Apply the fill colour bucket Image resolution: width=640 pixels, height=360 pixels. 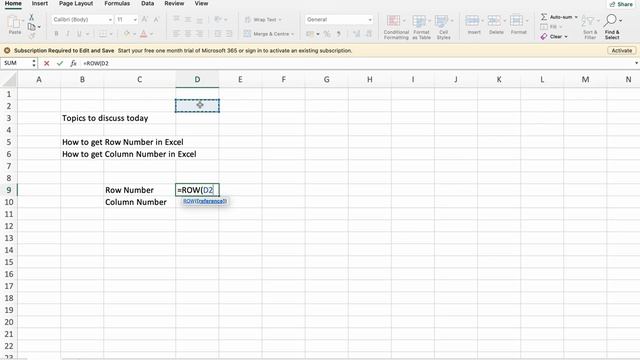[x=127, y=34]
